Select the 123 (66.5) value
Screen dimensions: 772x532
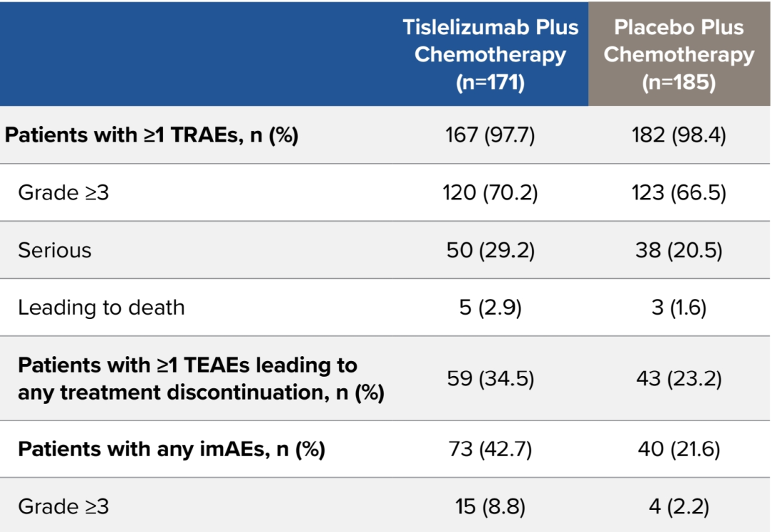tap(679, 192)
